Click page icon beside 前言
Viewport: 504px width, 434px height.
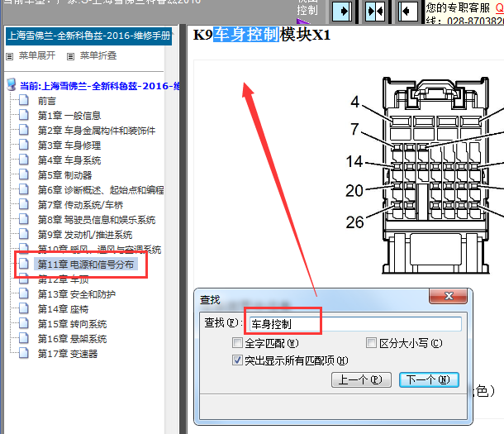(24, 100)
